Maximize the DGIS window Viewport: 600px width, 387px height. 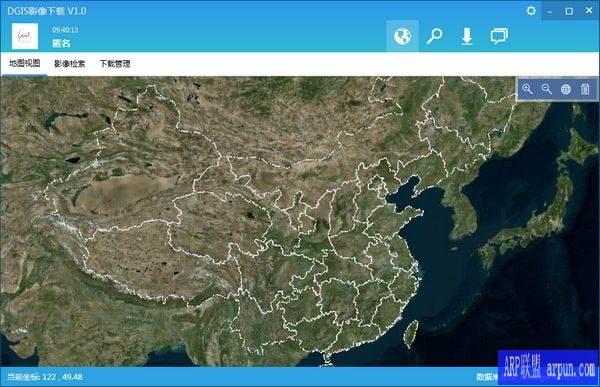569,11
